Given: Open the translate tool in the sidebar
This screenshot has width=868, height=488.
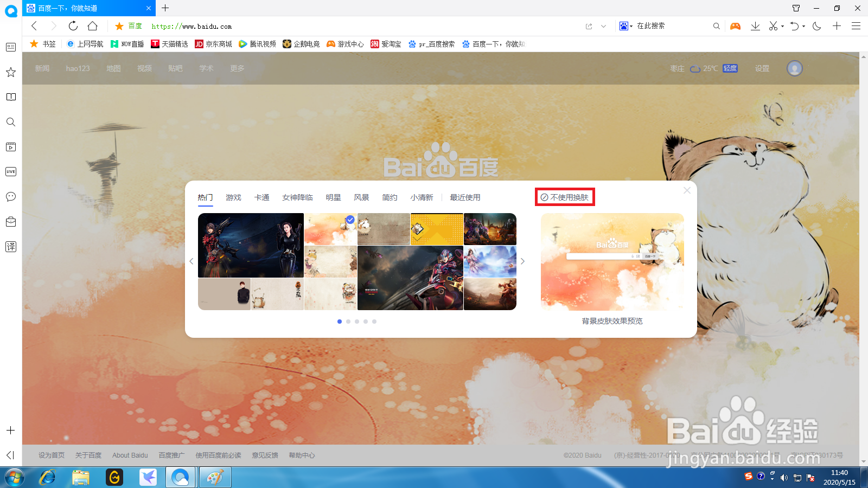Looking at the screenshot, I should [11, 246].
